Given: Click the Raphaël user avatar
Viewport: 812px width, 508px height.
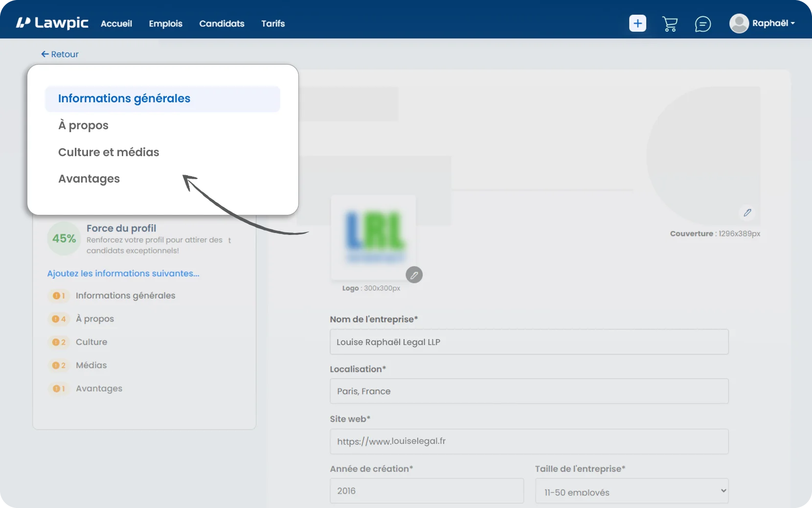Looking at the screenshot, I should 739,23.
